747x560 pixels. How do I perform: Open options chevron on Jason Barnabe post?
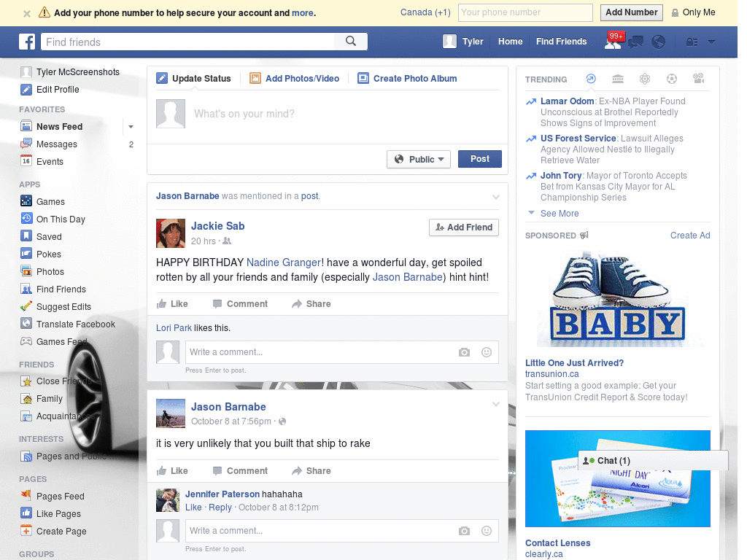(x=496, y=404)
